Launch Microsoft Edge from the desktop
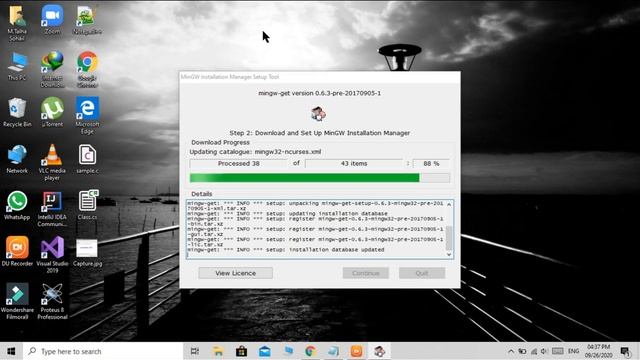Image resolution: width=640 pixels, height=360 pixels. pos(87,116)
